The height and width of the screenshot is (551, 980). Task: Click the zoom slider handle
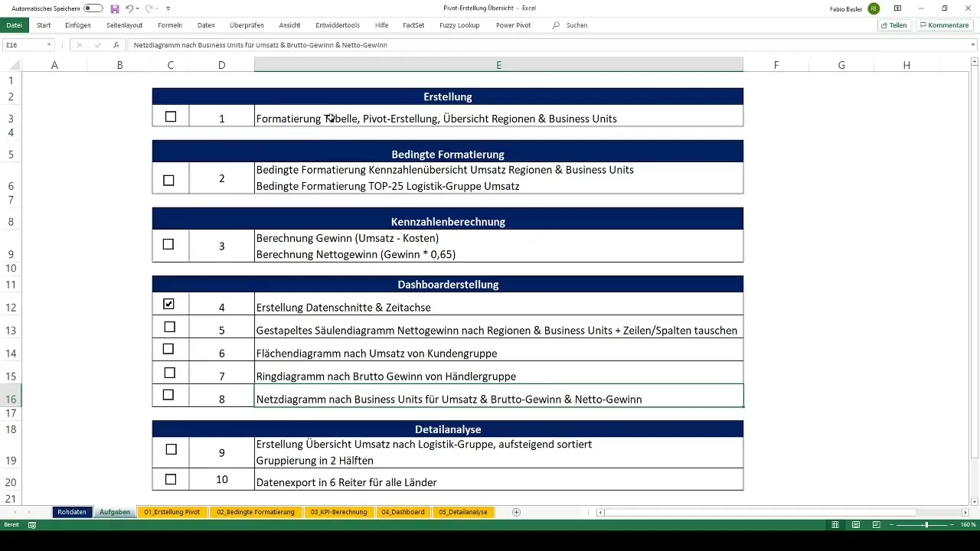click(x=926, y=525)
